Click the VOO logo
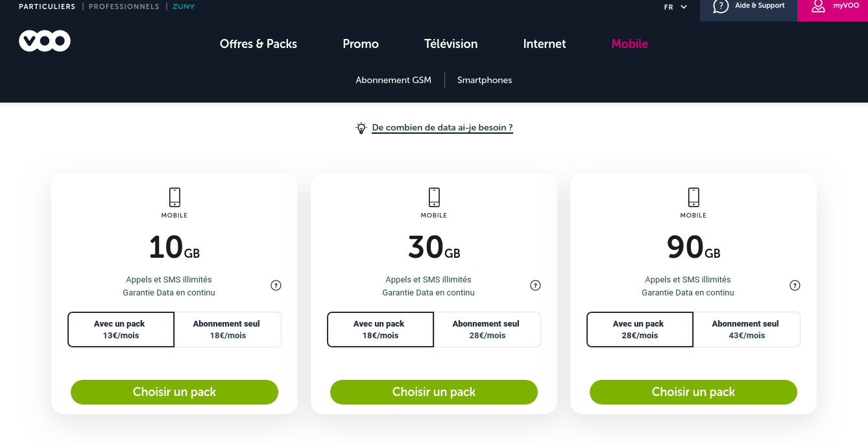This screenshot has width=868, height=448. tap(45, 42)
